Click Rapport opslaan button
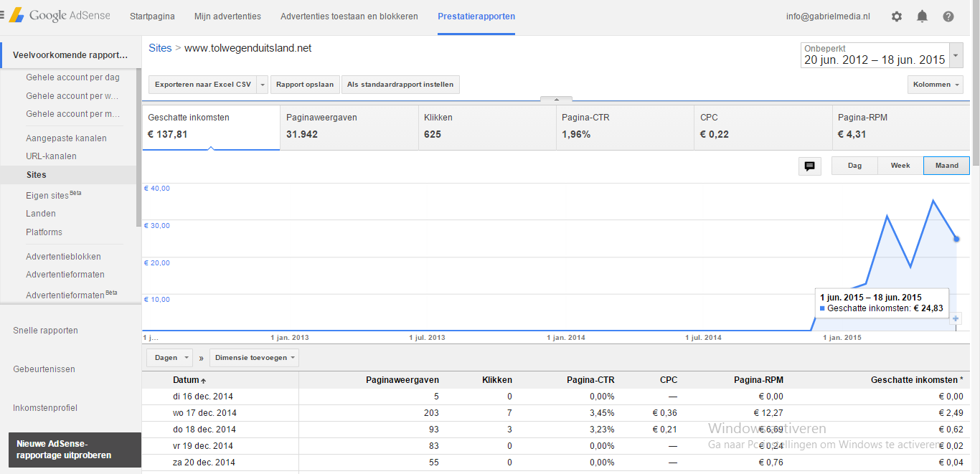 click(x=305, y=85)
